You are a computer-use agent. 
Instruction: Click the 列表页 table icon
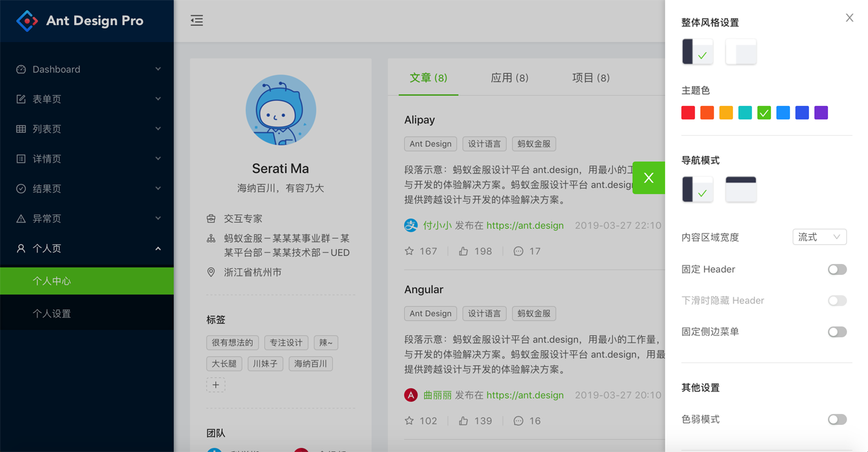pos(21,129)
